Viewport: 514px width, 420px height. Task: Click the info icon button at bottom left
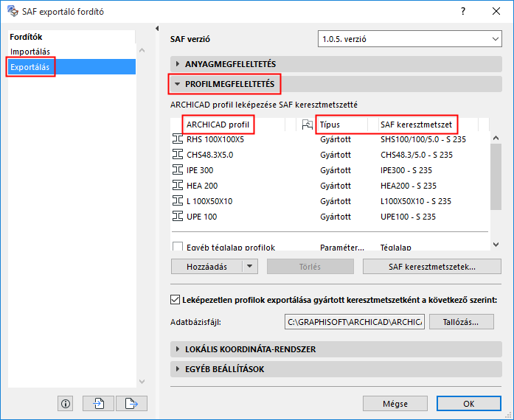(x=66, y=403)
